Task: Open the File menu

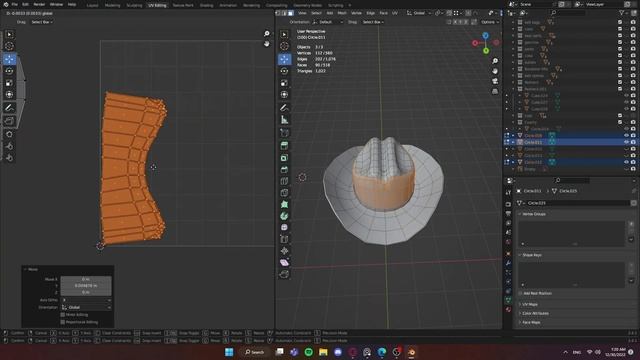Action: [x=15, y=4]
